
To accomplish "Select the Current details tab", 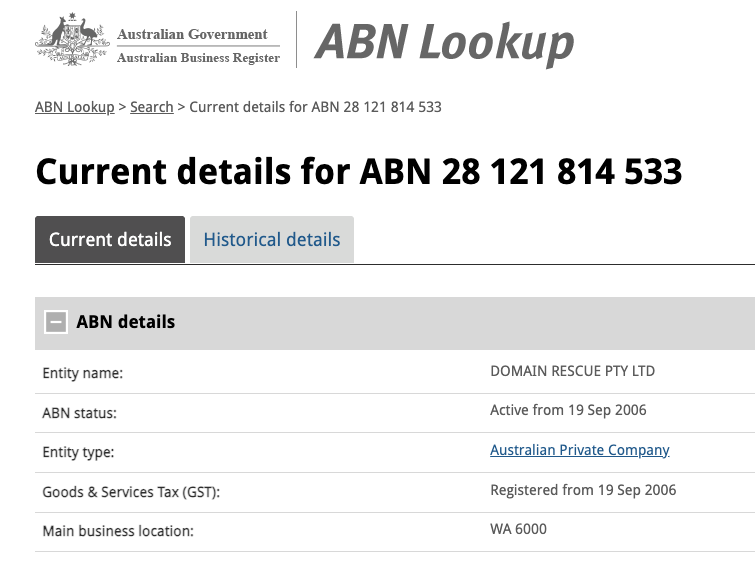I will [x=110, y=239].
